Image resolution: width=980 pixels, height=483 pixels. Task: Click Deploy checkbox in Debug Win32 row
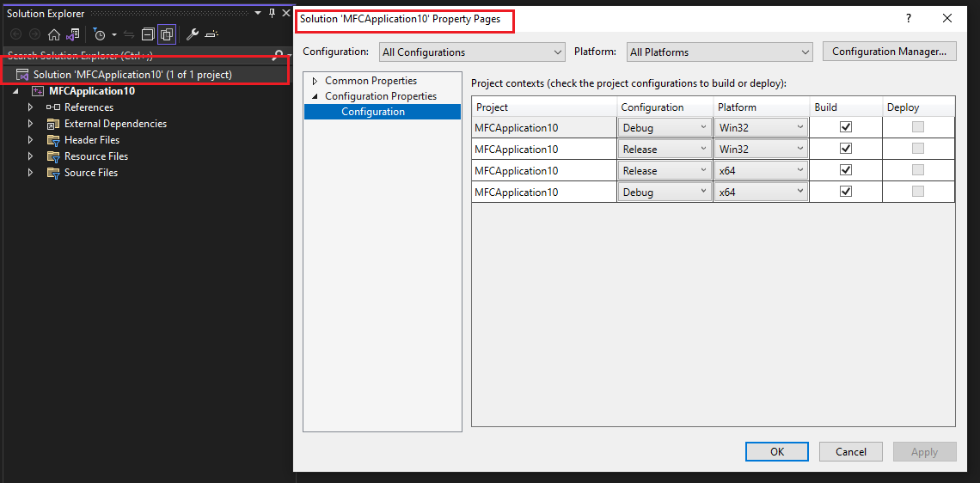pyautogui.click(x=918, y=127)
